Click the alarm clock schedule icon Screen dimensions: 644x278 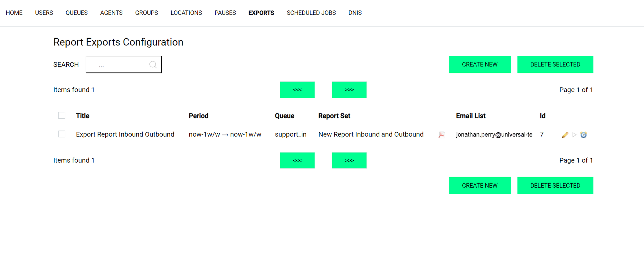[x=583, y=135]
